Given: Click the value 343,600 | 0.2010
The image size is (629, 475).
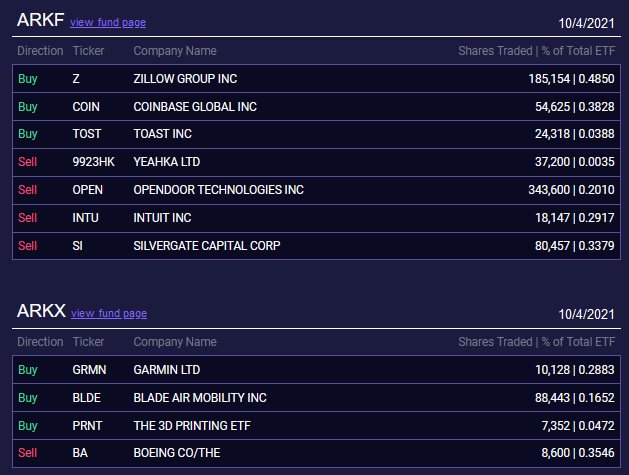Looking at the screenshot, I should coord(571,190).
